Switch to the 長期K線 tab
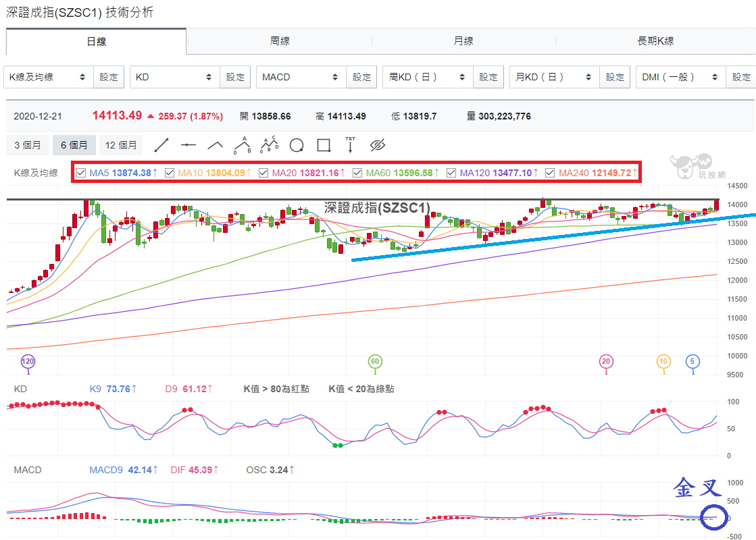Screen dimensions: 756x540 [656, 41]
